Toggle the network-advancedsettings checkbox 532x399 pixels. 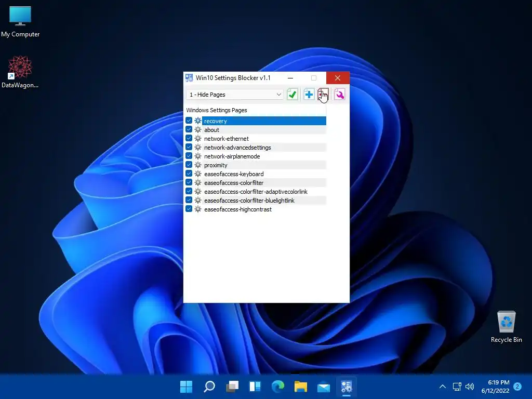[x=189, y=147]
